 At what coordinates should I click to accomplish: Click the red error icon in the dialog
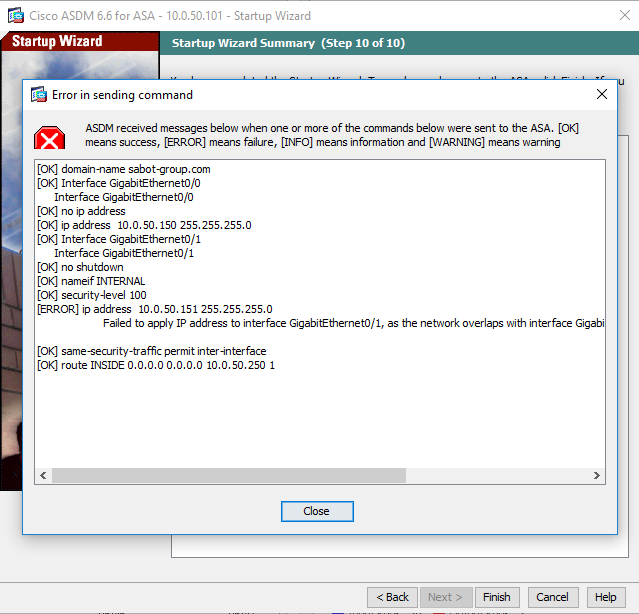point(49,138)
